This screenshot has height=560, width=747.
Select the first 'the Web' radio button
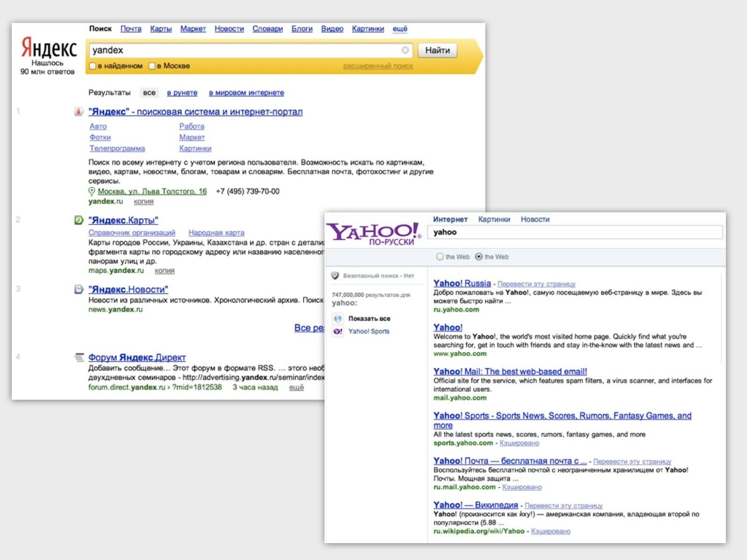pos(440,257)
